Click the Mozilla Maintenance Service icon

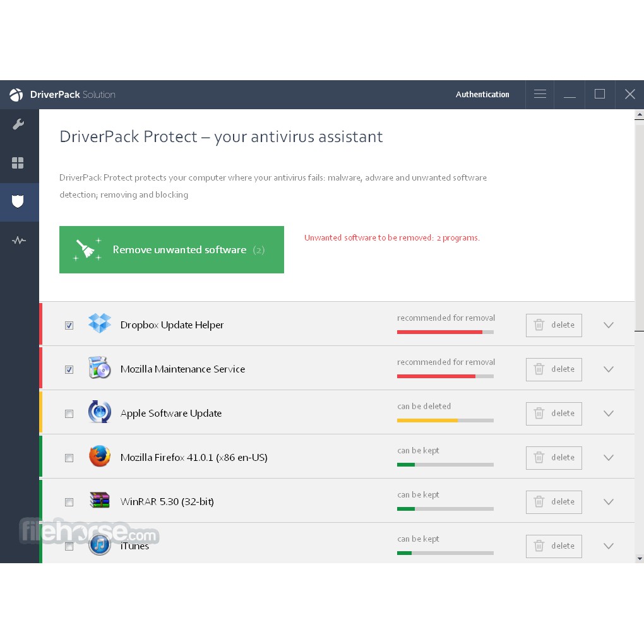[100, 367]
